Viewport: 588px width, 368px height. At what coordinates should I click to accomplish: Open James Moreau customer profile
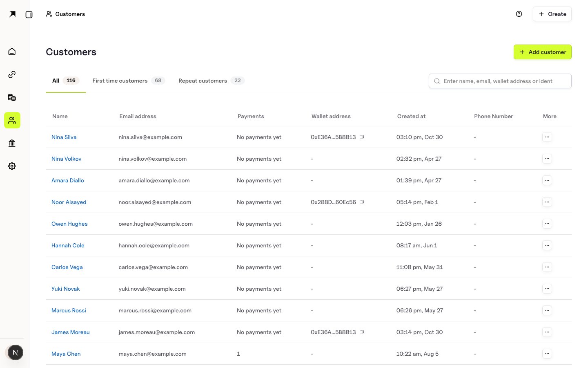coord(71,332)
